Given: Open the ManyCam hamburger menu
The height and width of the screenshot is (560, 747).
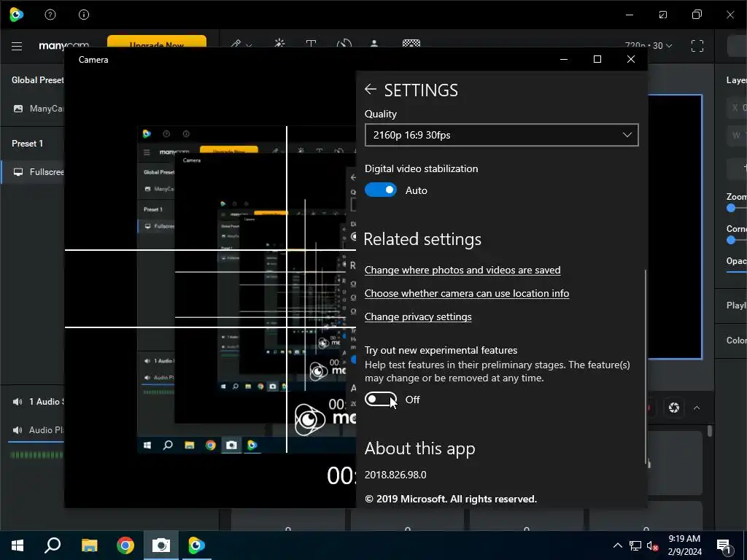Looking at the screenshot, I should (17, 46).
